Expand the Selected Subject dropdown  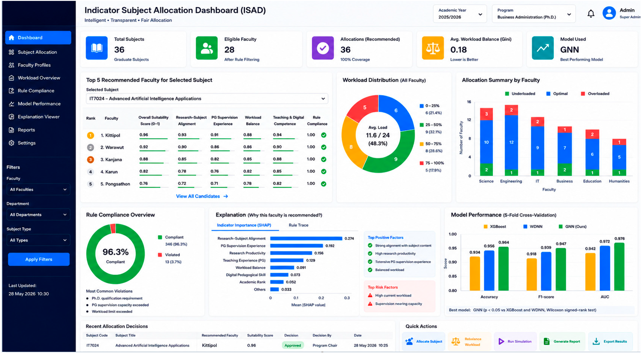[x=207, y=99]
